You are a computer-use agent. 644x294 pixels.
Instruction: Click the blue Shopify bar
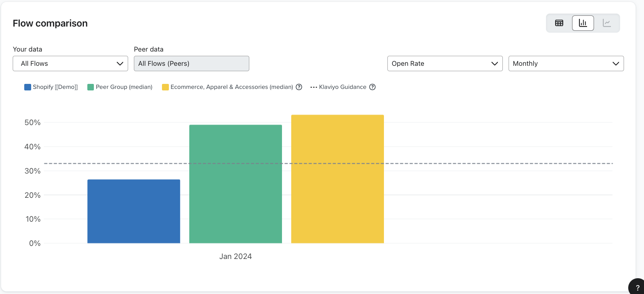click(x=133, y=211)
